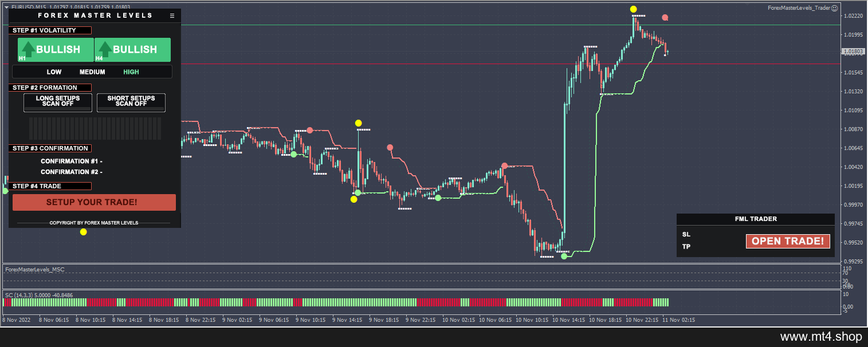This screenshot has width=868, height=347.
Task: Choose the LOW volatility level
Action: click(54, 72)
